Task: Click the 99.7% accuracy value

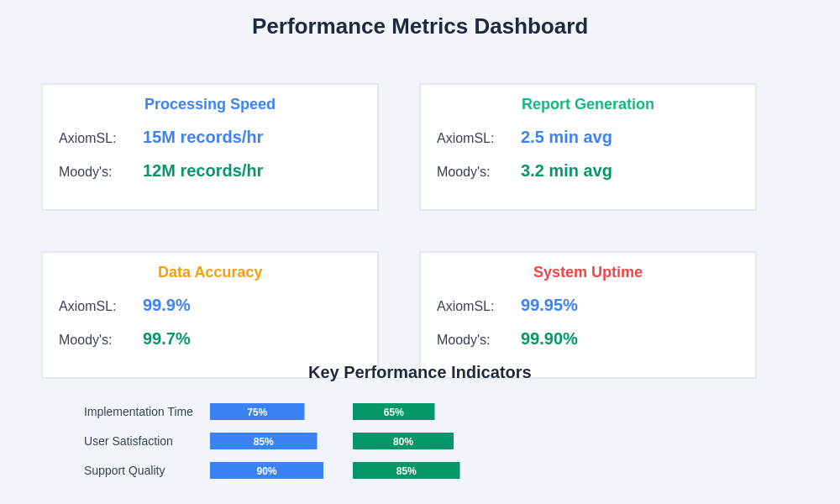Action: pyautogui.click(x=166, y=339)
